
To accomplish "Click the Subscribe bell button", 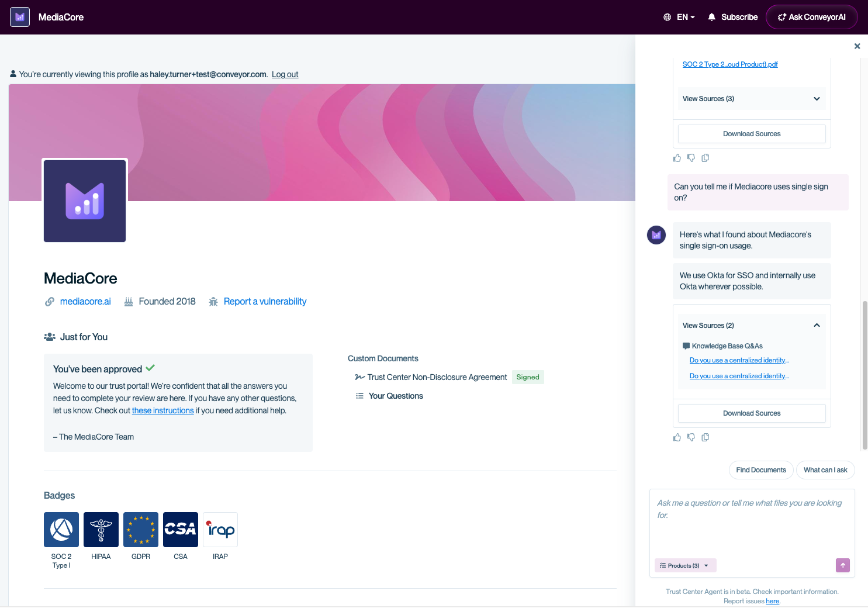I will 733,17.
